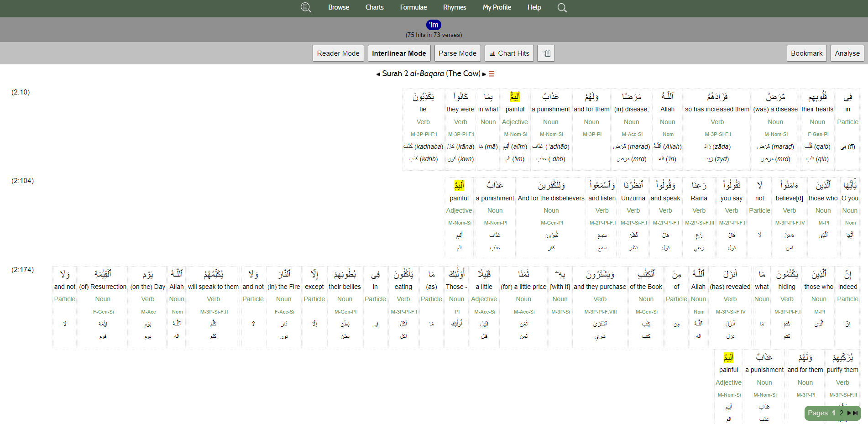Navigate to the previous surah arrow

tap(377, 73)
